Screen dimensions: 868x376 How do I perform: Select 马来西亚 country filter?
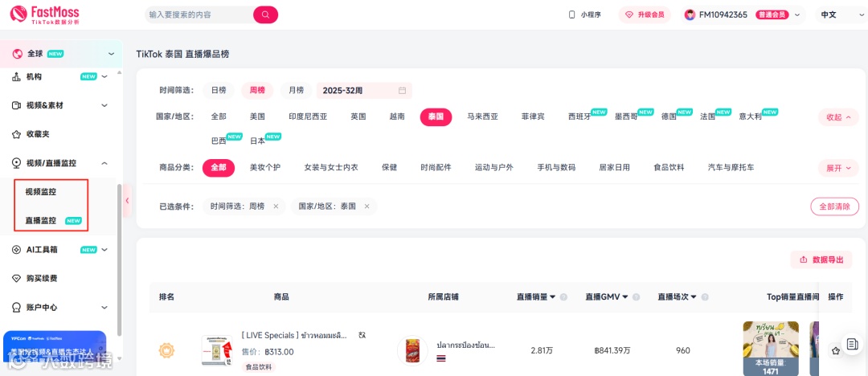coord(483,116)
